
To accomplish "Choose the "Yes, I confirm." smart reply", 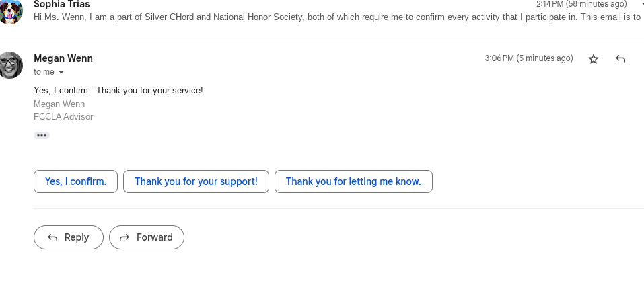I will 75,181.
